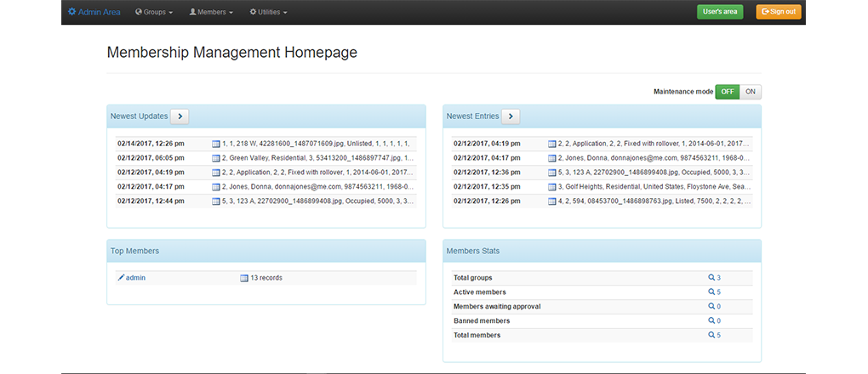Click pencil icon beside admin member

point(121,278)
